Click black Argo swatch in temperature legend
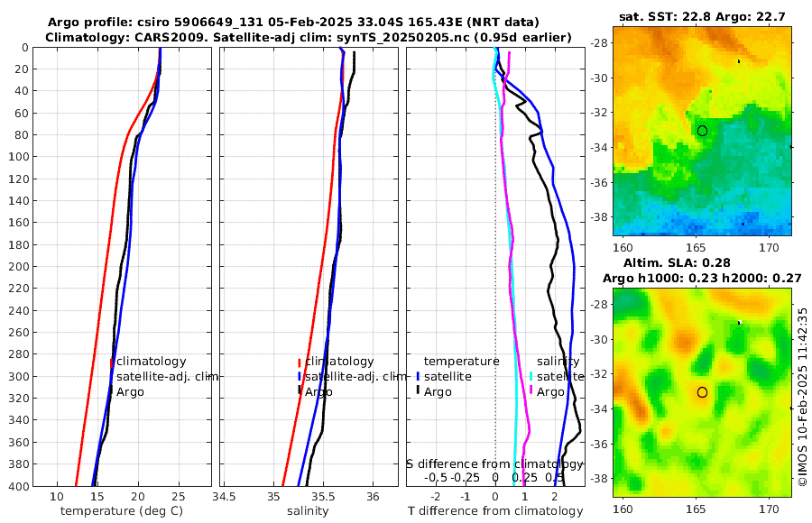This screenshot has width=812, height=523. click(x=111, y=392)
